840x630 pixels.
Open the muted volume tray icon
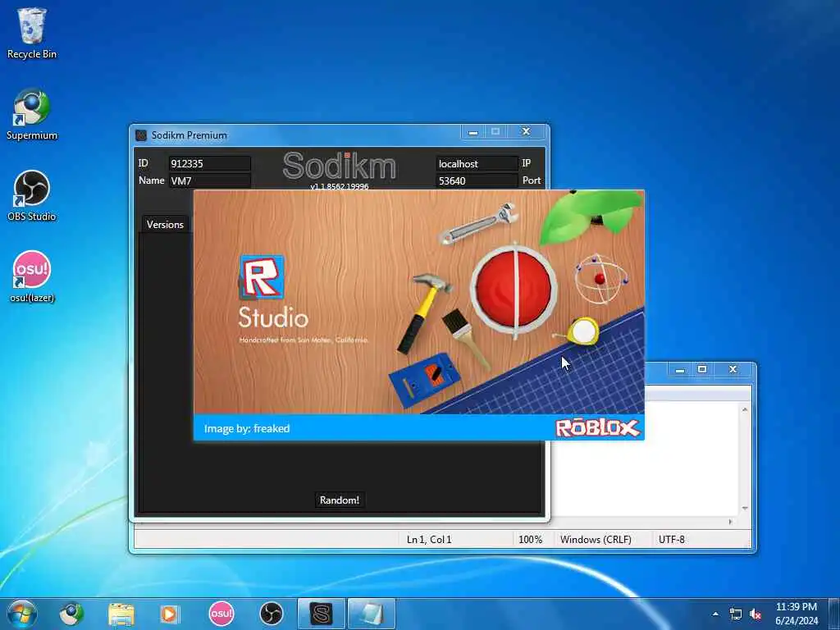pyautogui.click(x=756, y=614)
